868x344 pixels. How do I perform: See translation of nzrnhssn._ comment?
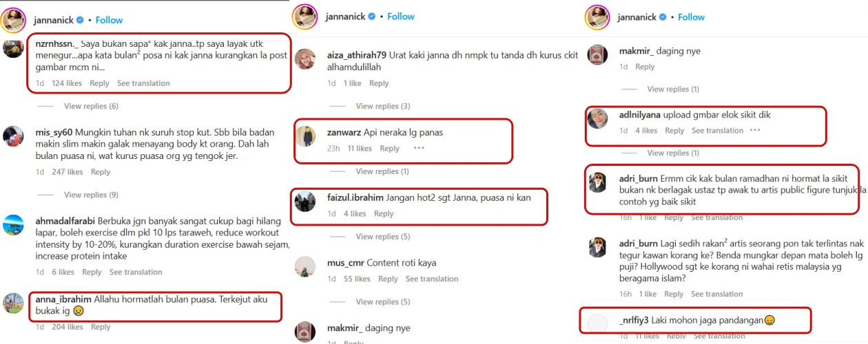[143, 83]
